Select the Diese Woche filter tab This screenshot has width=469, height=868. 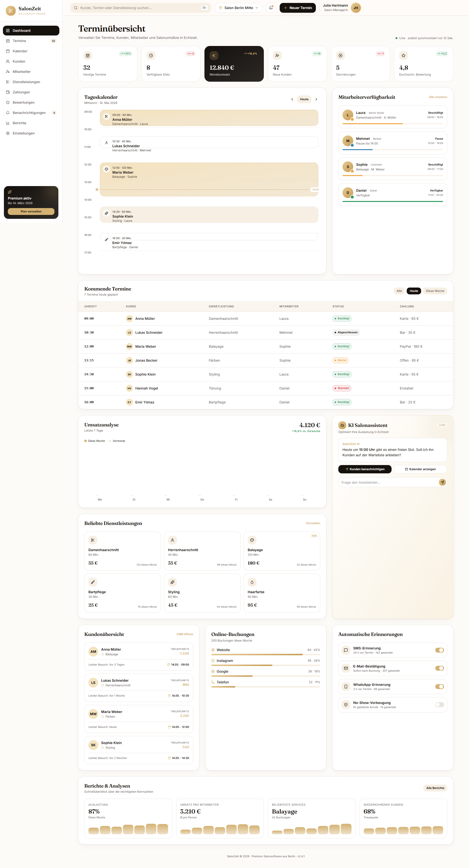click(435, 291)
